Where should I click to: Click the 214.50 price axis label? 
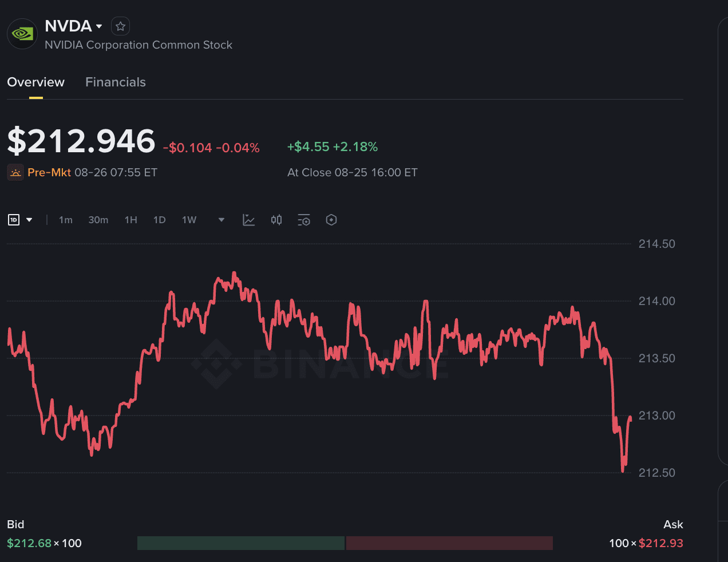(657, 244)
